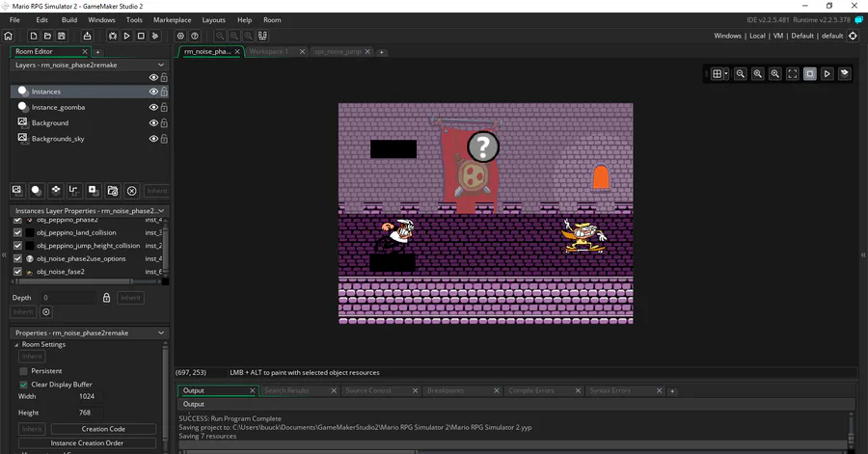
Task: Uncheck obj_peppino_land_collision instance checkbox
Action: point(17,233)
